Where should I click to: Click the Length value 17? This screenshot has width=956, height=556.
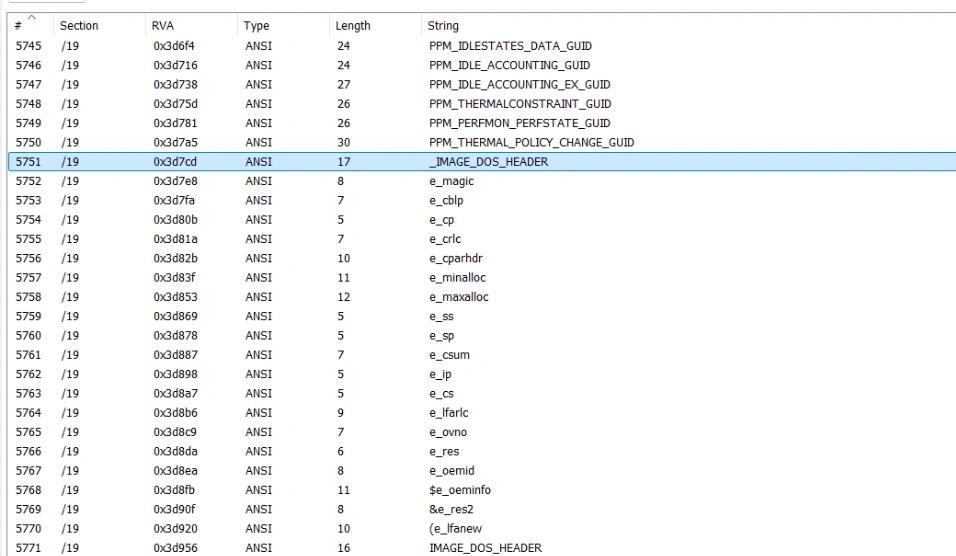pyautogui.click(x=344, y=162)
